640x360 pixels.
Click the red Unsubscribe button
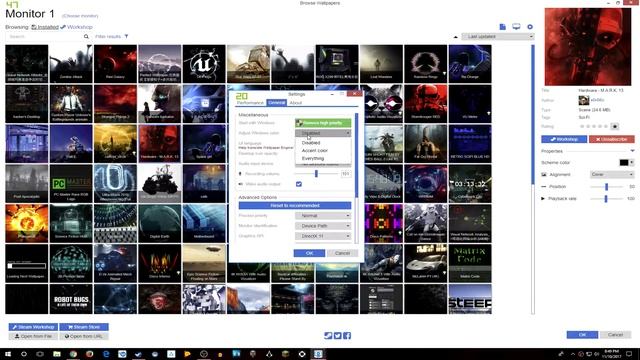(611, 139)
